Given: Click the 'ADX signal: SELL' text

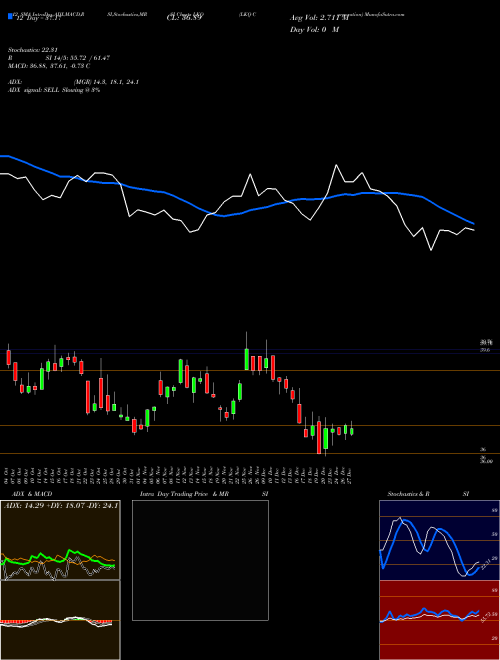Looking at the screenshot, I should tap(34, 90).
